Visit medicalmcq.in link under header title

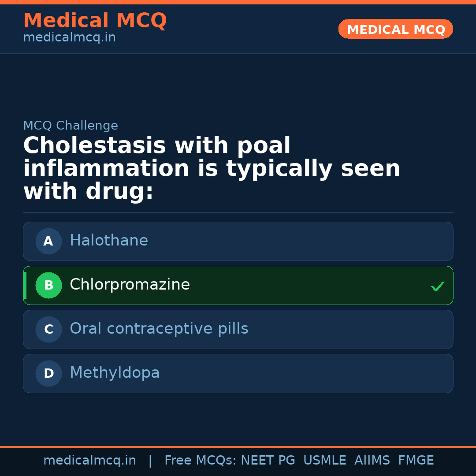coord(69,38)
